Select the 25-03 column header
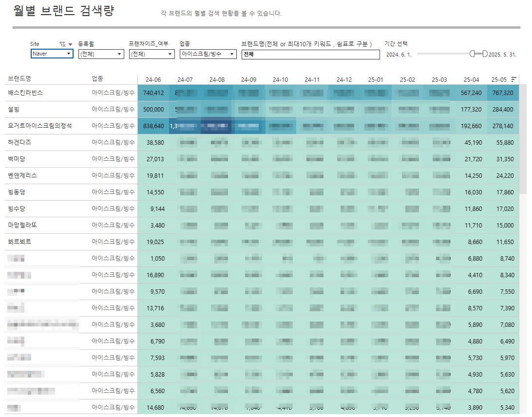The width and height of the screenshot is (532, 417). 439,80
